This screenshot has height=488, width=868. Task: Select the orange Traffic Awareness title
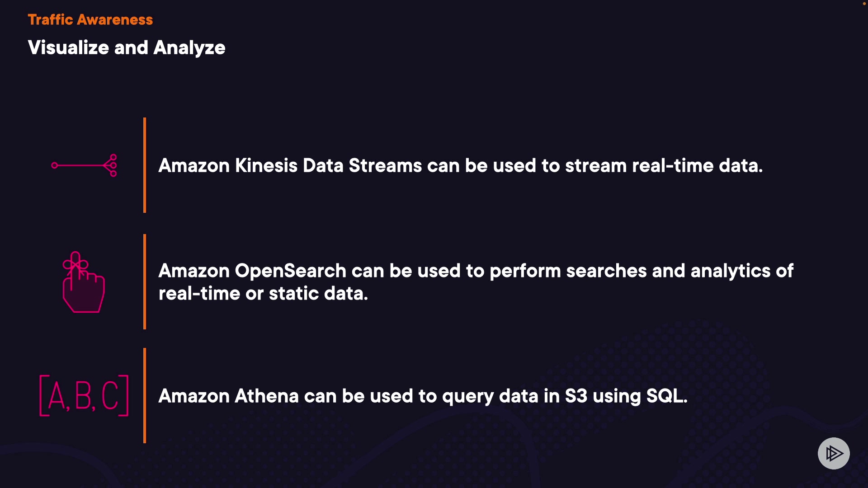[90, 19]
